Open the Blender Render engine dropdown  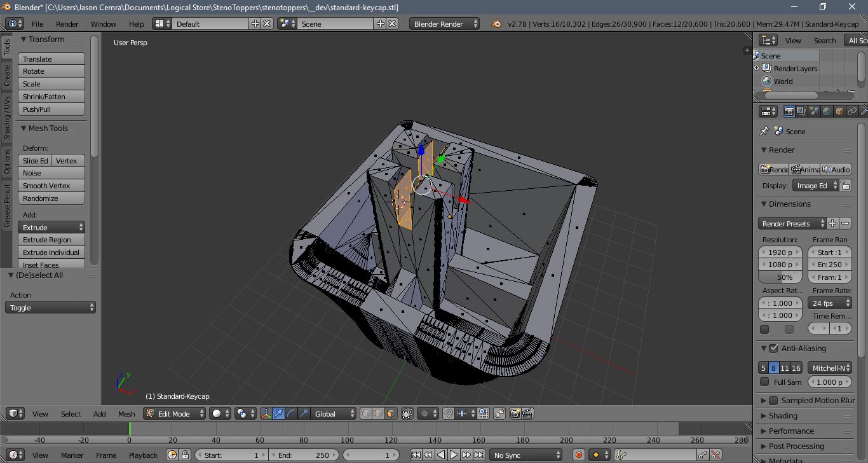tap(445, 24)
